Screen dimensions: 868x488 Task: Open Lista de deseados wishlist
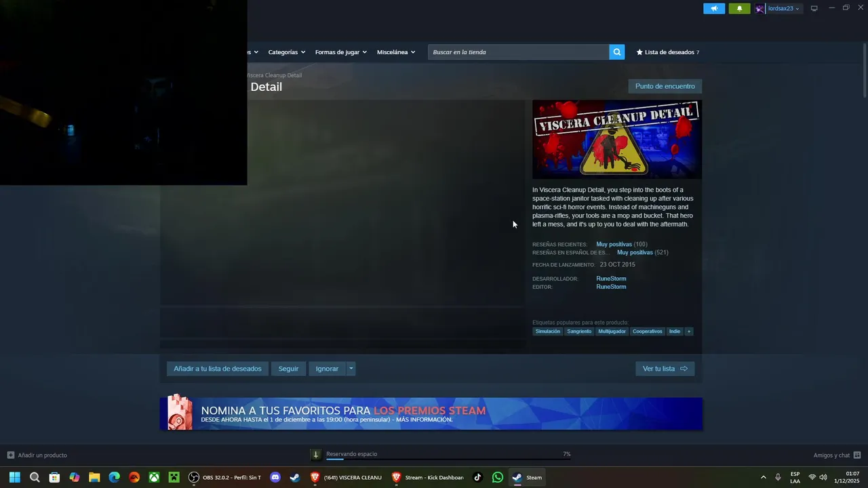point(668,52)
